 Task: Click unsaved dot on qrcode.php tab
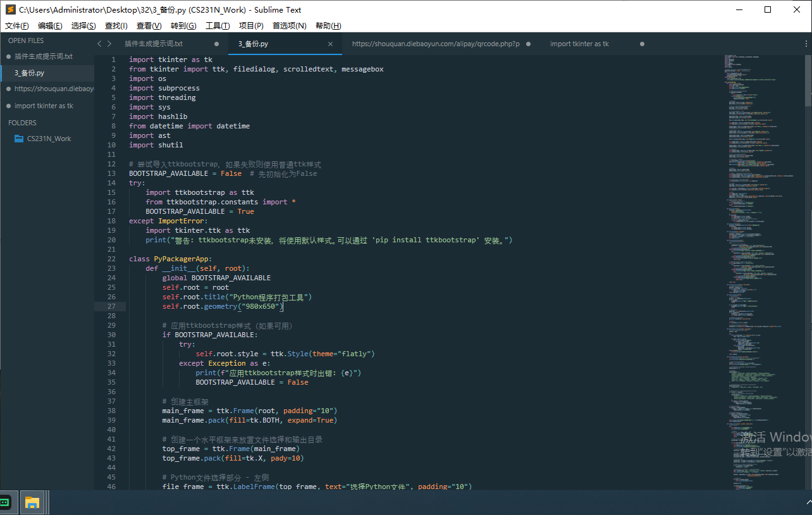[x=528, y=44]
